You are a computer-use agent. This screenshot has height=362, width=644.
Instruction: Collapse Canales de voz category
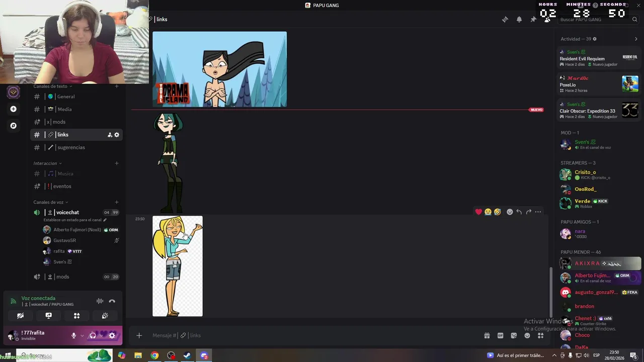click(50, 202)
